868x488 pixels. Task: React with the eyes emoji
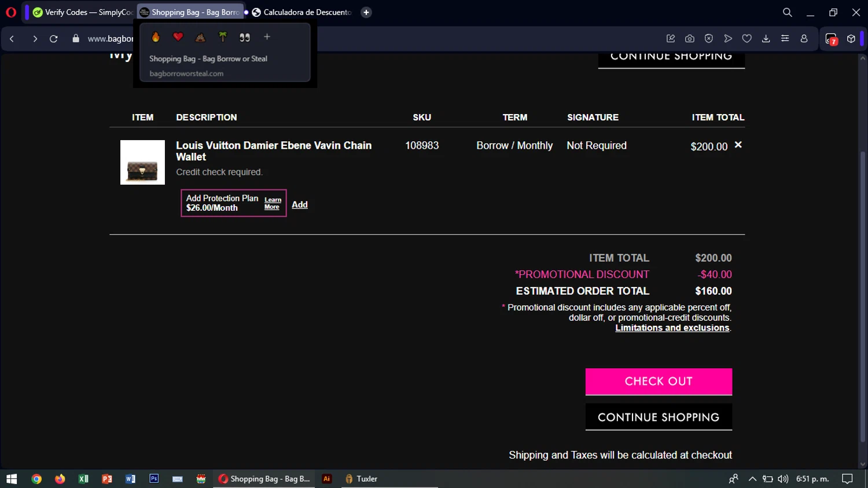coord(245,37)
